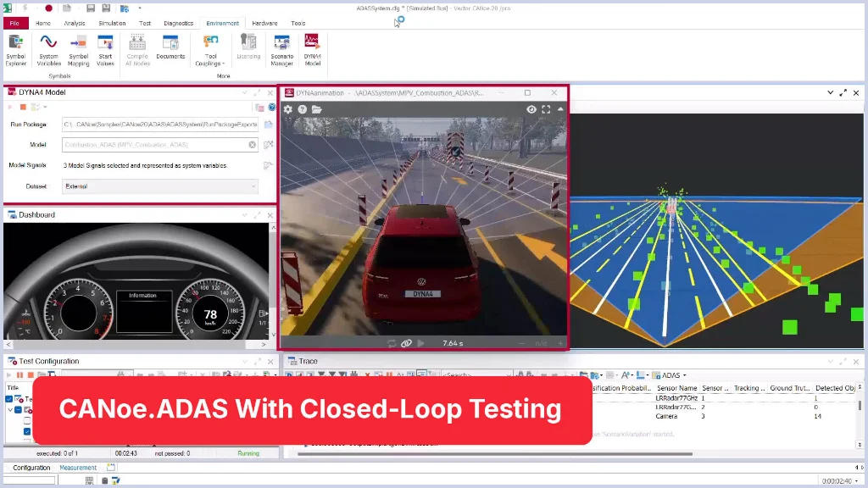Launch the Symbol Mapping tool
The height and width of the screenshot is (488, 868).
79,50
